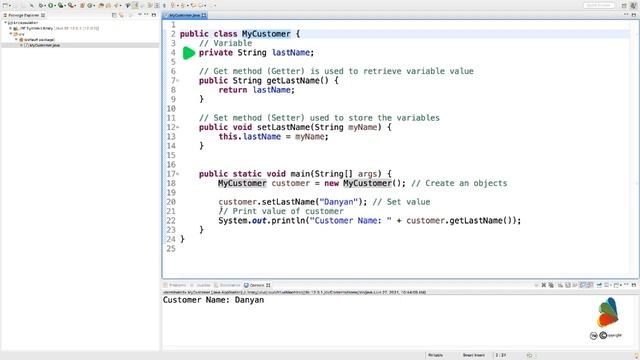
Task: Click the External Tools run icon
Action: [x=70, y=5]
